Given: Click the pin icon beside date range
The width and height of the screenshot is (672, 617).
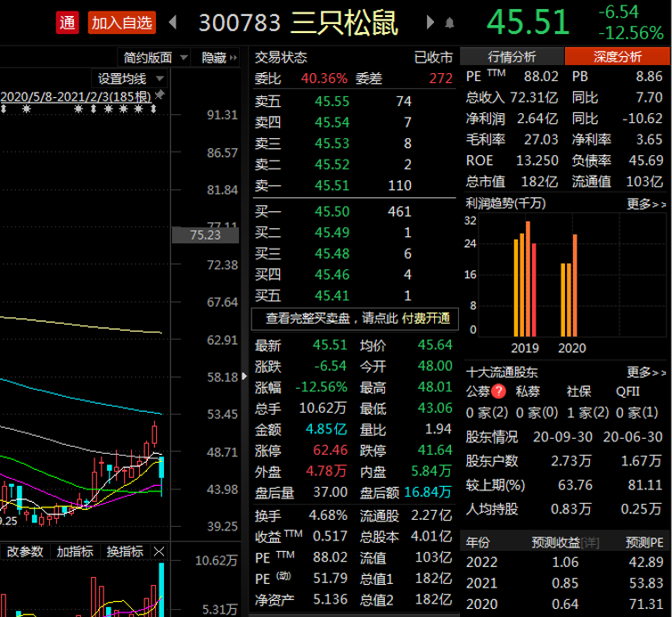Looking at the screenshot, I should 160,95.
